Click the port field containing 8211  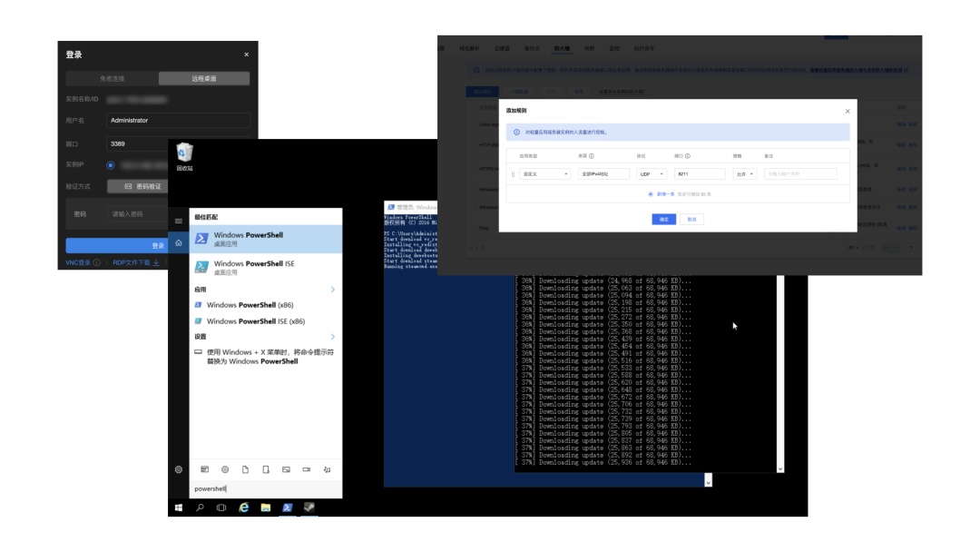click(700, 174)
